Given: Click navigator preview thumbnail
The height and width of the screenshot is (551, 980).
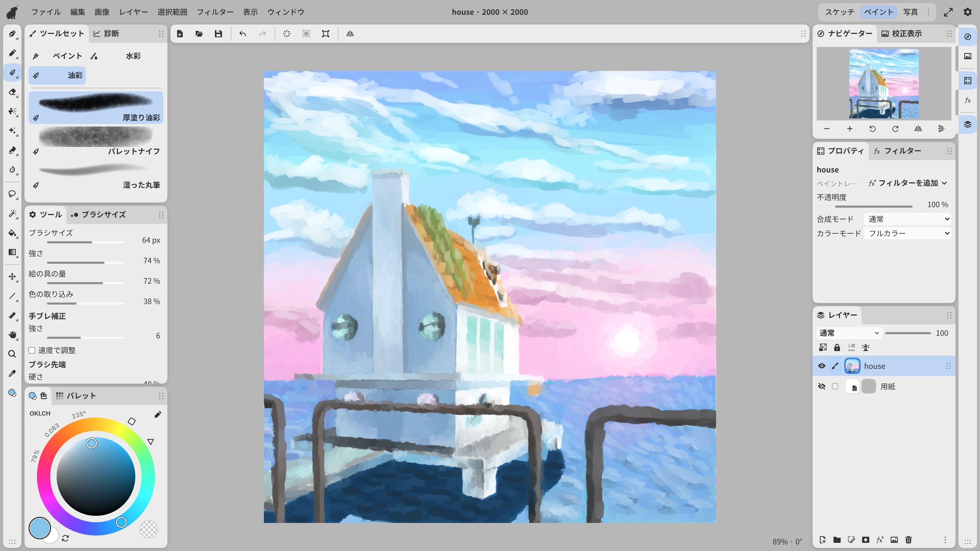Looking at the screenshot, I should click(884, 84).
